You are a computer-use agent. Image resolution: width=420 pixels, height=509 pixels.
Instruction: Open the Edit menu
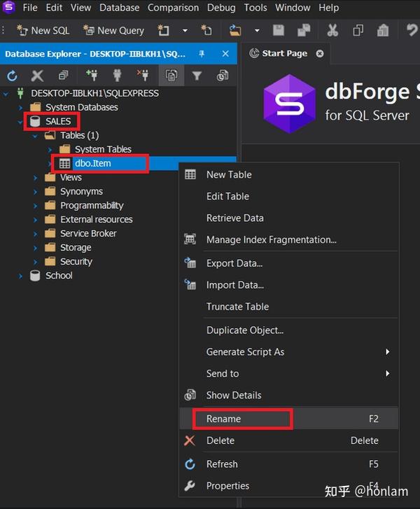(54, 8)
